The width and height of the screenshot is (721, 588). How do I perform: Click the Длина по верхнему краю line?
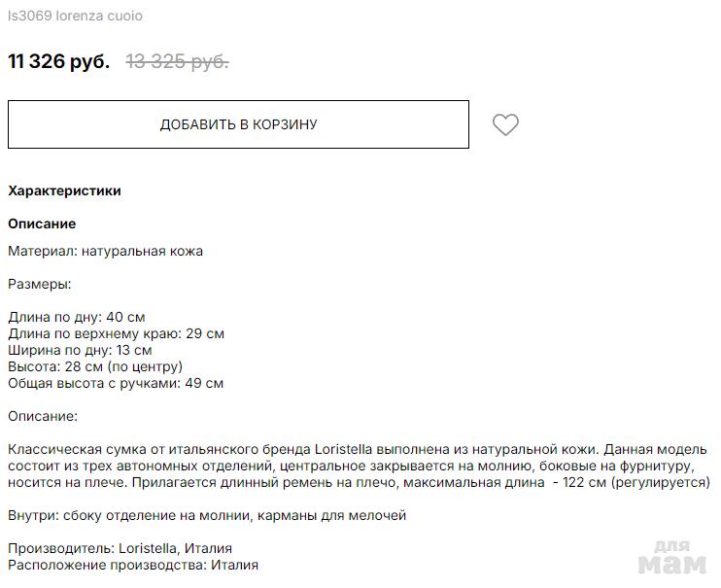(116, 333)
